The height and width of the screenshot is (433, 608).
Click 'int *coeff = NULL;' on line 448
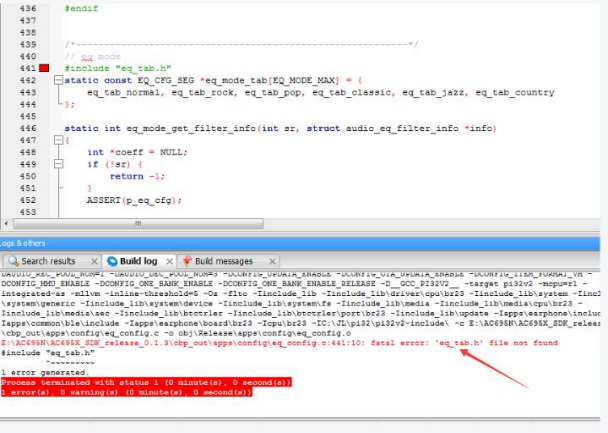tap(137, 152)
